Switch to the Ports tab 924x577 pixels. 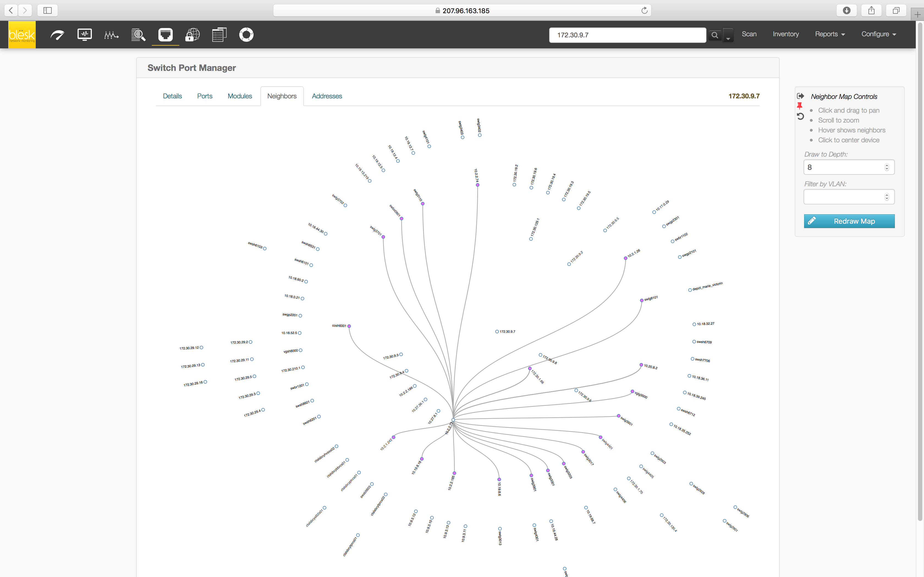[205, 96]
